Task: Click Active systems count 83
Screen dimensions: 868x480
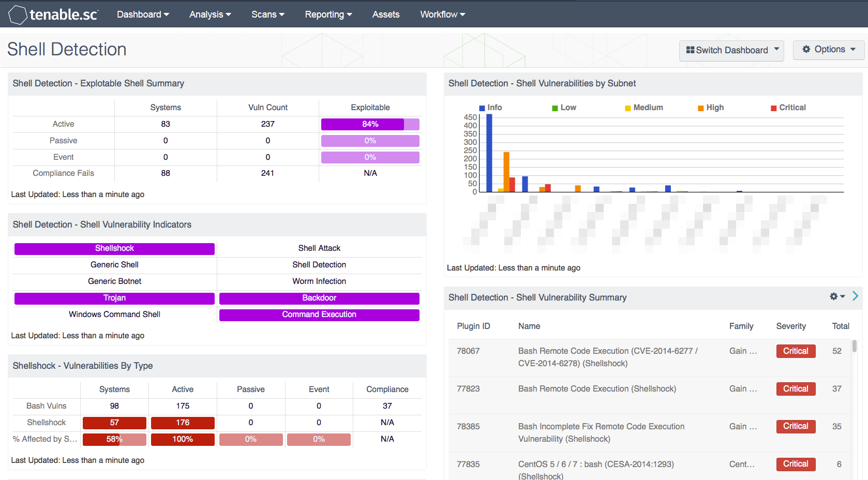Action: click(166, 124)
